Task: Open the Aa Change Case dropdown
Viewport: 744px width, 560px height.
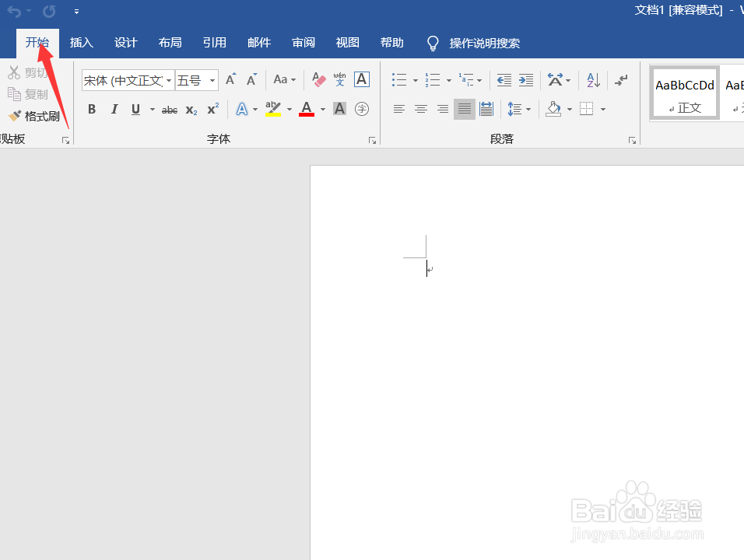Action: pyautogui.click(x=285, y=79)
